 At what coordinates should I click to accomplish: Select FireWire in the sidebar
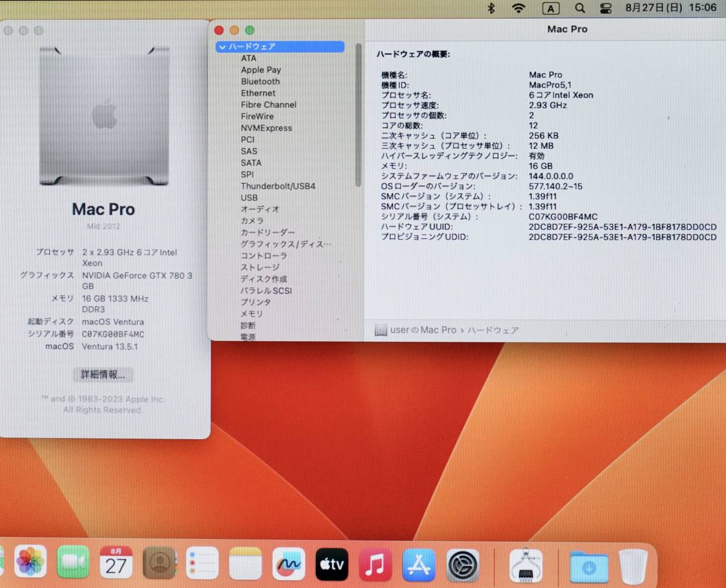tap(257, 116)
